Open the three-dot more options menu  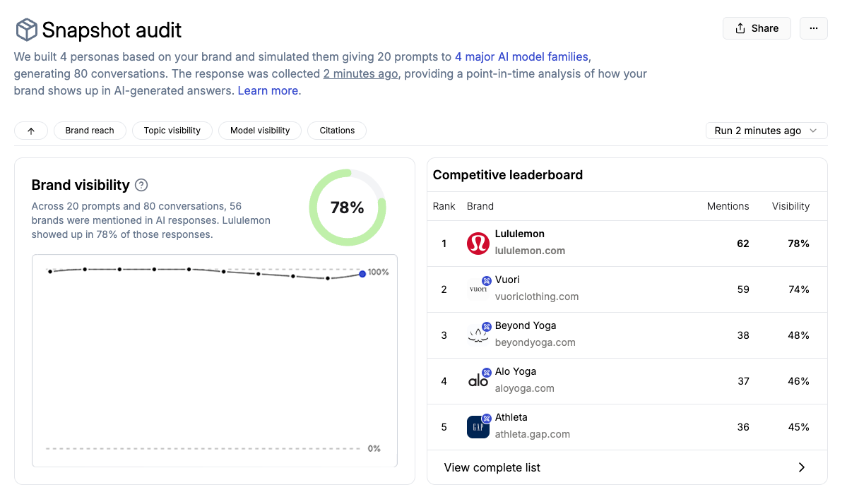tap(814, 29)
